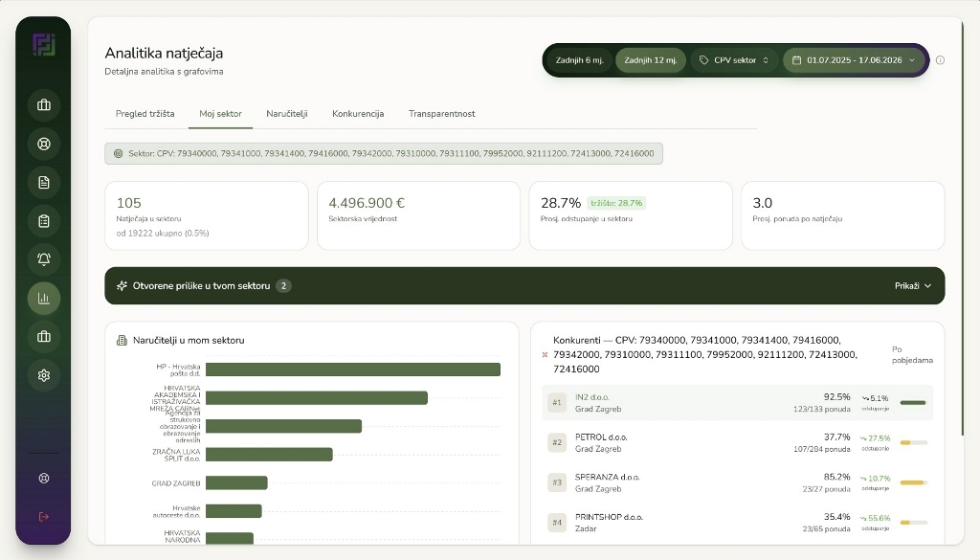The image size is (980, 560).
Task: Click the 4.496.900 € sector value
Action: coord(367,203)
